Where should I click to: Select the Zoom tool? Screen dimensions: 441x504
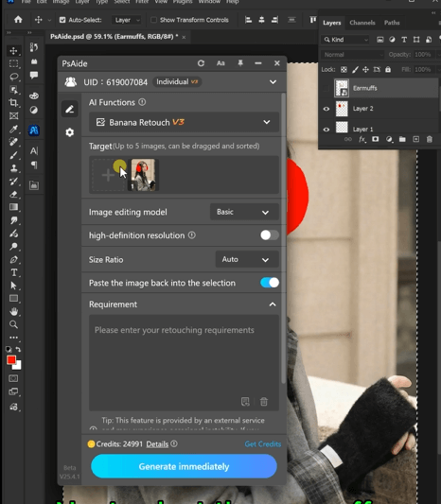13,324
